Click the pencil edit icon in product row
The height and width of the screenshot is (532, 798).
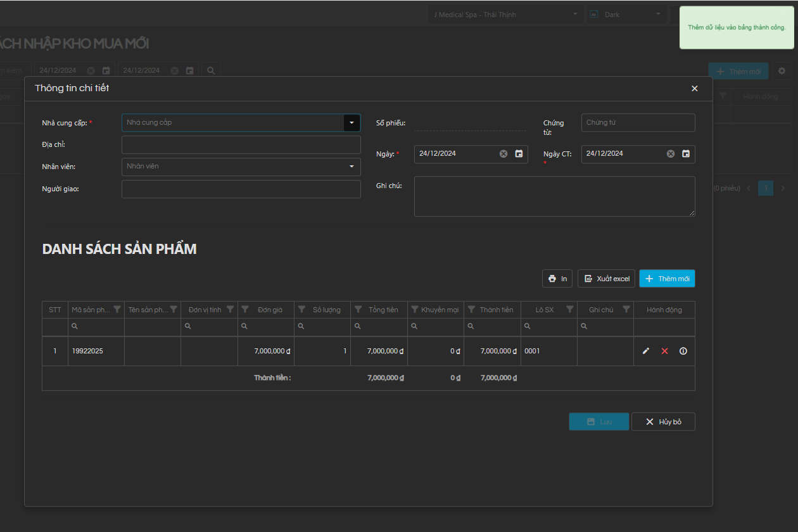[x=646, y=351]
